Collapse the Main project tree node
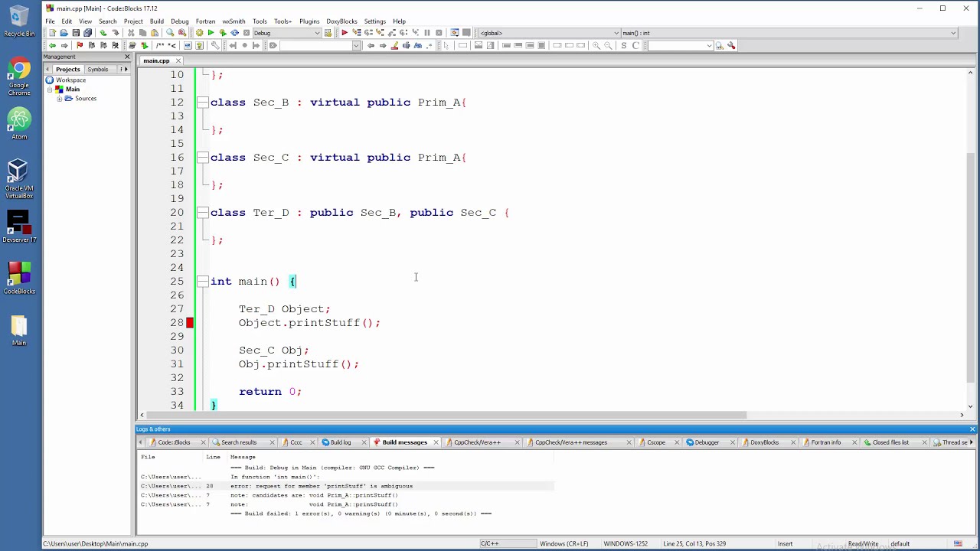 (50, 90)
